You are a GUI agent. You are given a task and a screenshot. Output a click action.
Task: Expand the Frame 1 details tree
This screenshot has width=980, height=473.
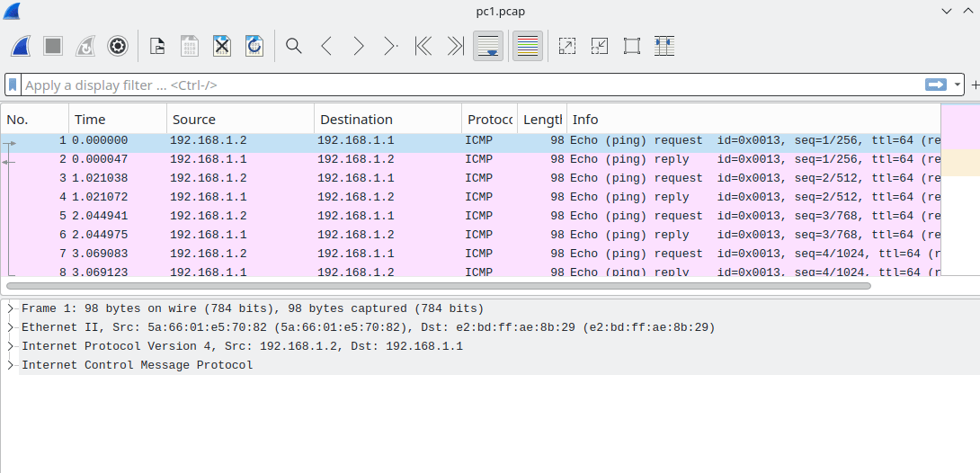coord(11,308)
